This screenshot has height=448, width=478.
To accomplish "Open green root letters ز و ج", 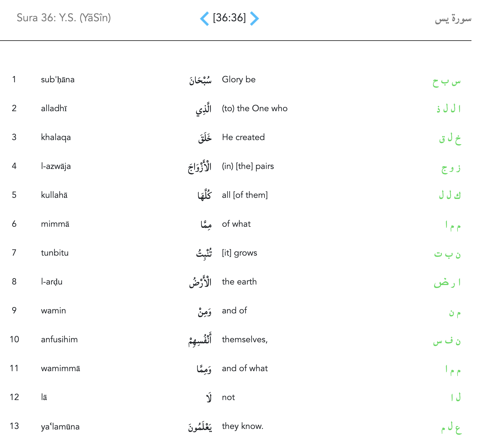I will pos(451,168).
